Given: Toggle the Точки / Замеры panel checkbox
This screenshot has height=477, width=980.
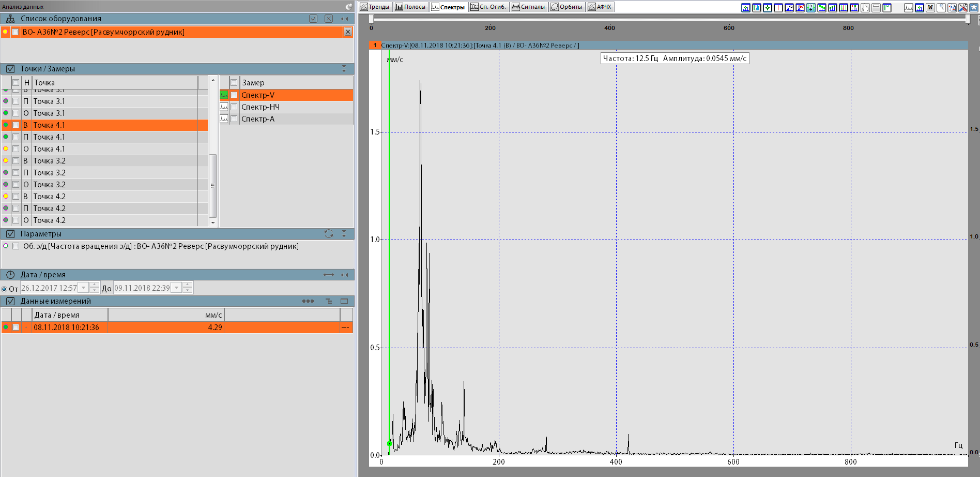Looking at the screenshot, I should click(10, 69).
